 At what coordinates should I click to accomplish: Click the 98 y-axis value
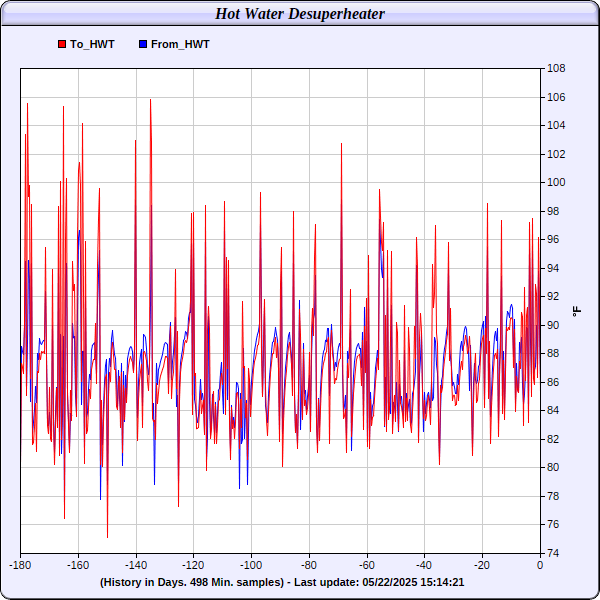click(554, 211)
